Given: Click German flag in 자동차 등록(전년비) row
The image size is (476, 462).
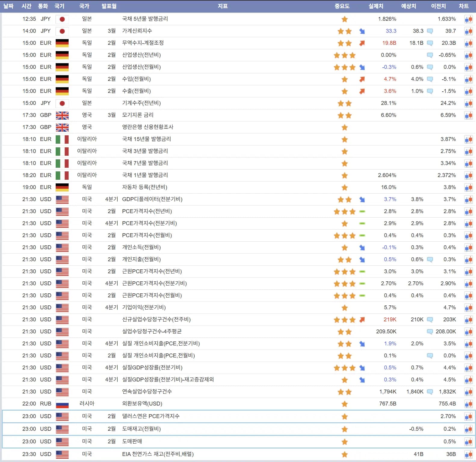Looking at the screenshot, I should point(62,187).
